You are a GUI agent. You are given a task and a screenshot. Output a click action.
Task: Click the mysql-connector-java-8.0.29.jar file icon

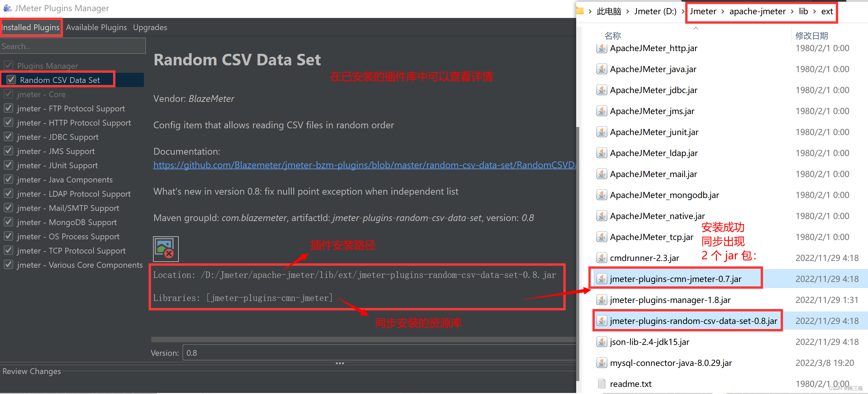[602, 363]
